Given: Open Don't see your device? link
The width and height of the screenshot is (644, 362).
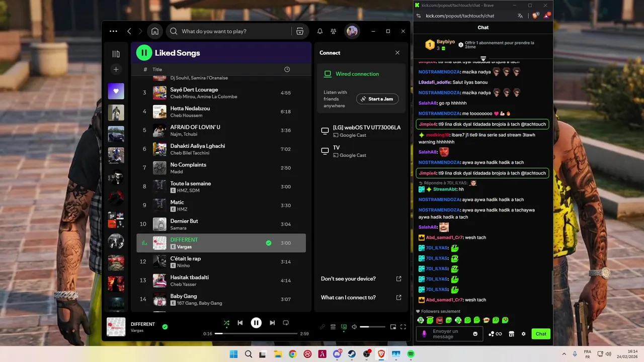Looking at the screenshot, I should pos(361,279).
